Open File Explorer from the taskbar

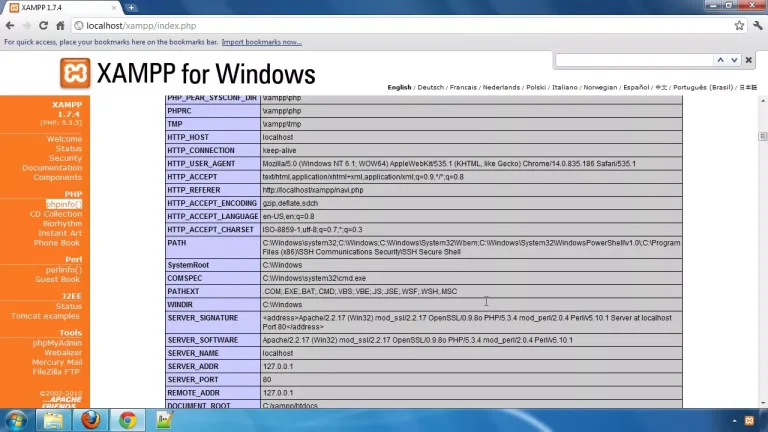[53, 420]
